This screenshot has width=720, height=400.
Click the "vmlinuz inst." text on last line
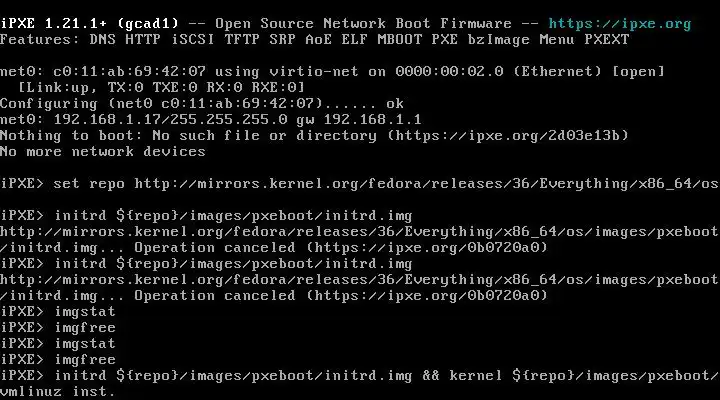(57, 391)
